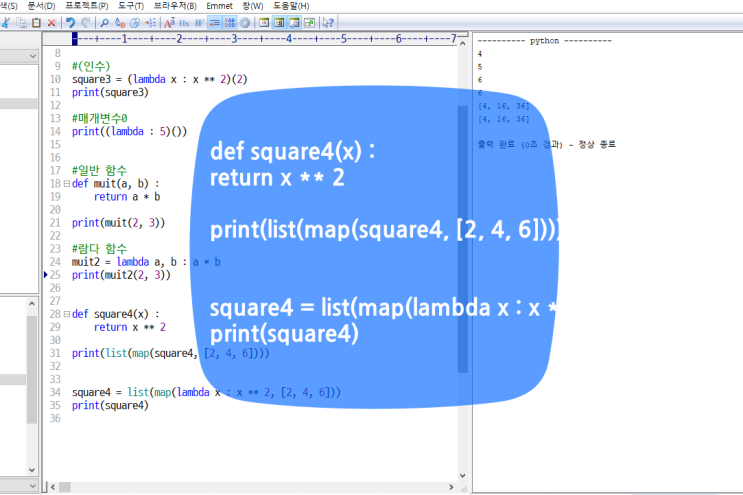Click the context Help pointer icon
743x495 pixels.
[x=328, y=22]
